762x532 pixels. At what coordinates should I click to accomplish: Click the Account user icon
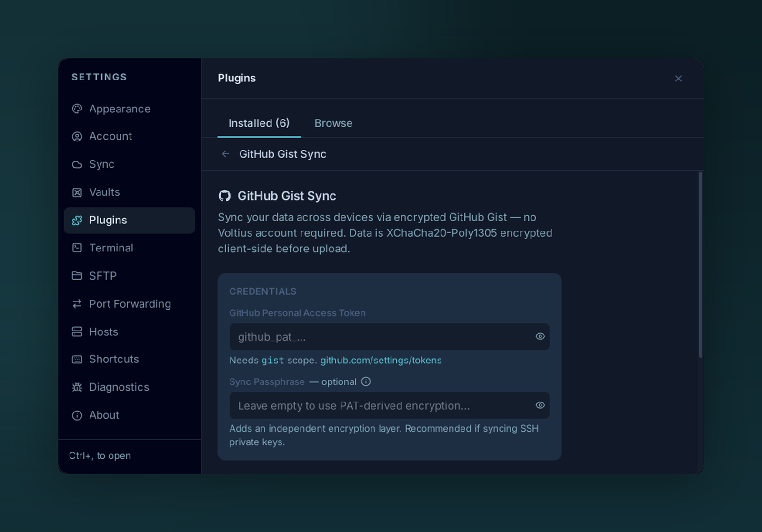coord(77,137)
